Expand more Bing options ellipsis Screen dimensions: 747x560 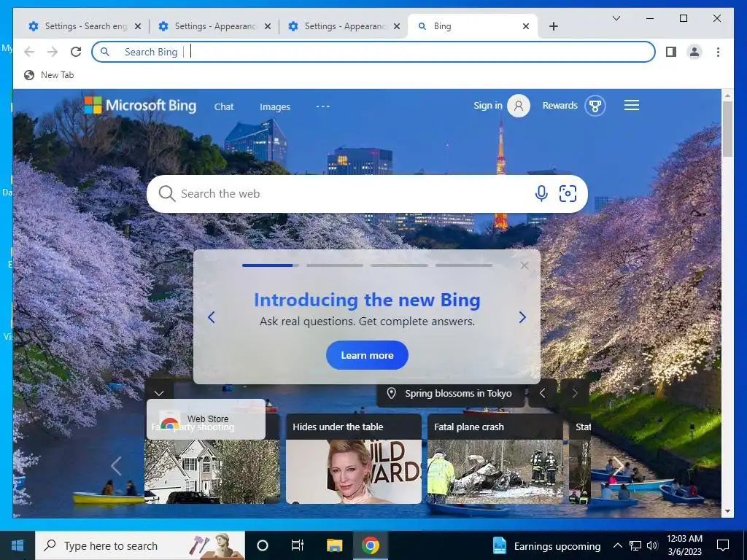pyautogui.click(x=322, y=106)
